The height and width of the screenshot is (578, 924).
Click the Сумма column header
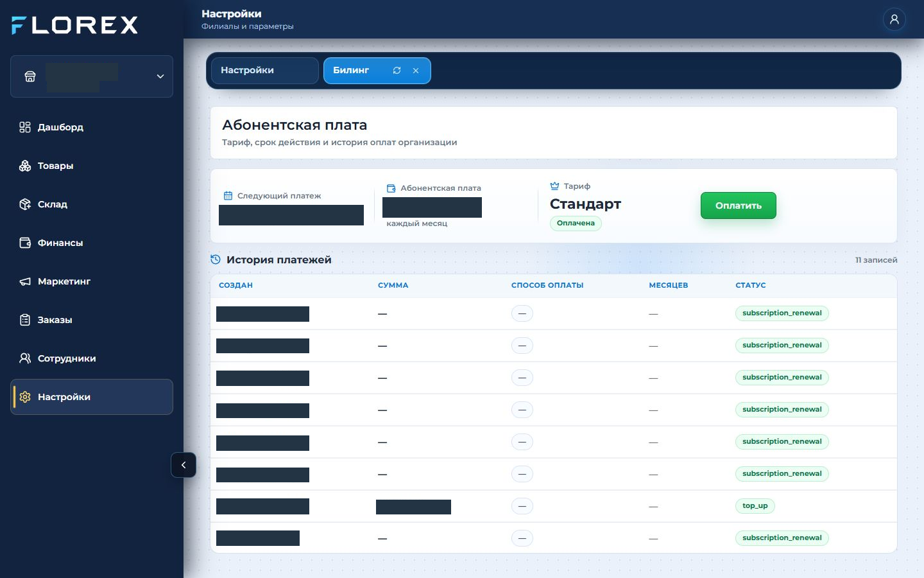393,285
